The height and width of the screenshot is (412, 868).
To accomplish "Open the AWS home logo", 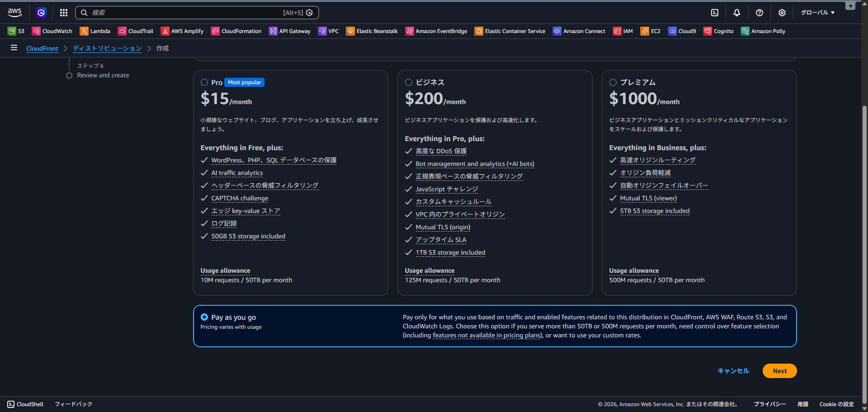I will pyautogui.click(x=14, y=13).
